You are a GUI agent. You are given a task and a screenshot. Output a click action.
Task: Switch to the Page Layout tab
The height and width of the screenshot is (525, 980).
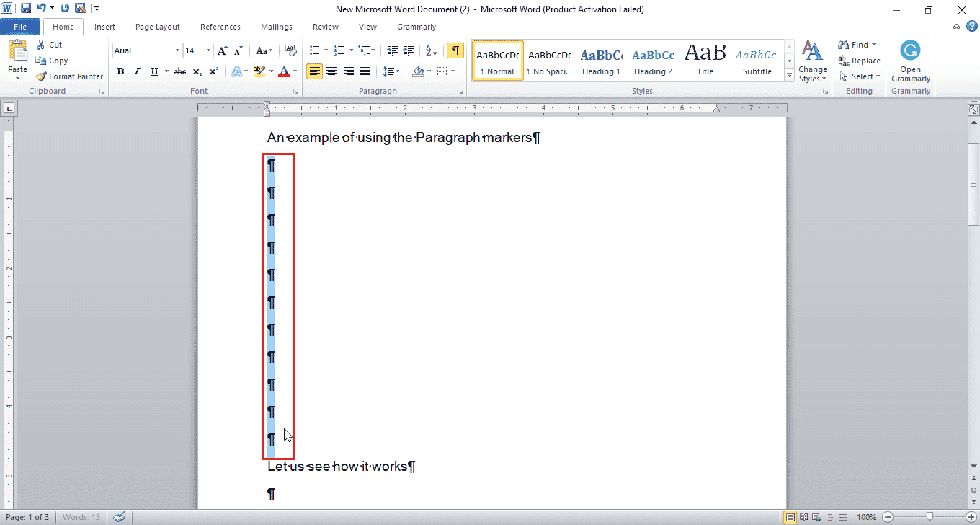[x=158, y=27]
